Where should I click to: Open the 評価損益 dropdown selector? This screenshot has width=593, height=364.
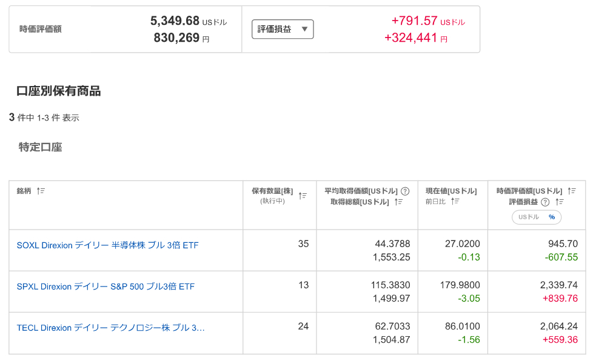(x=283, y=29)
